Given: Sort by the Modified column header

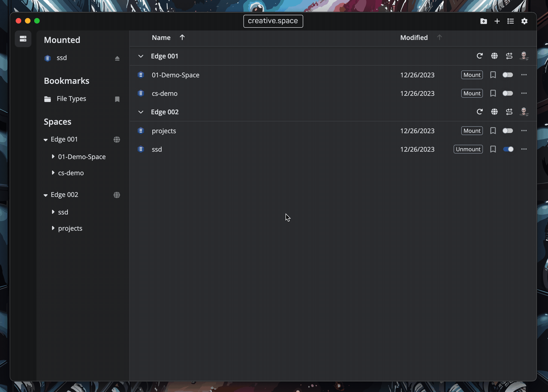Looking at the screenshot, I should click(414, 38).
